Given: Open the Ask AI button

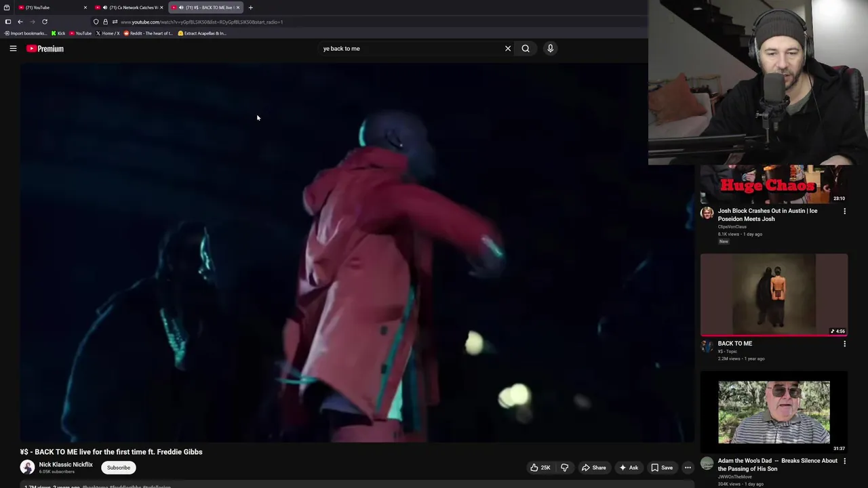Looking at the screenshot, I should click(x=628, y=468).
